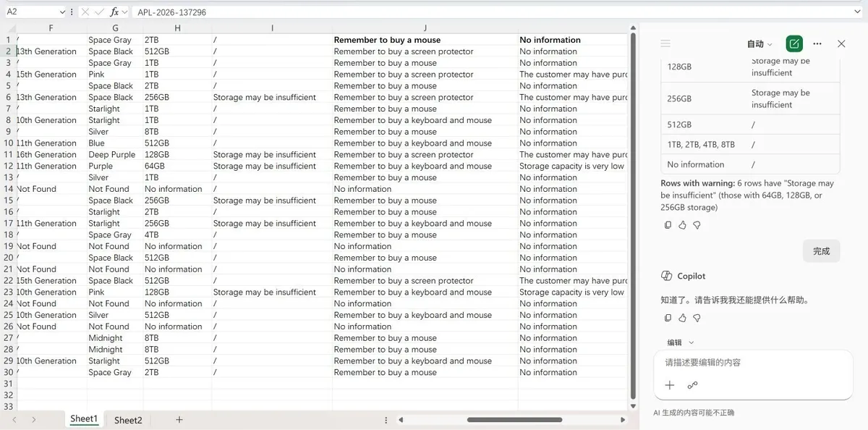The width and height of the screenshot is (868, 430).
Task: Click the plus attach icon in prompt box
Action: pos(670,385)
